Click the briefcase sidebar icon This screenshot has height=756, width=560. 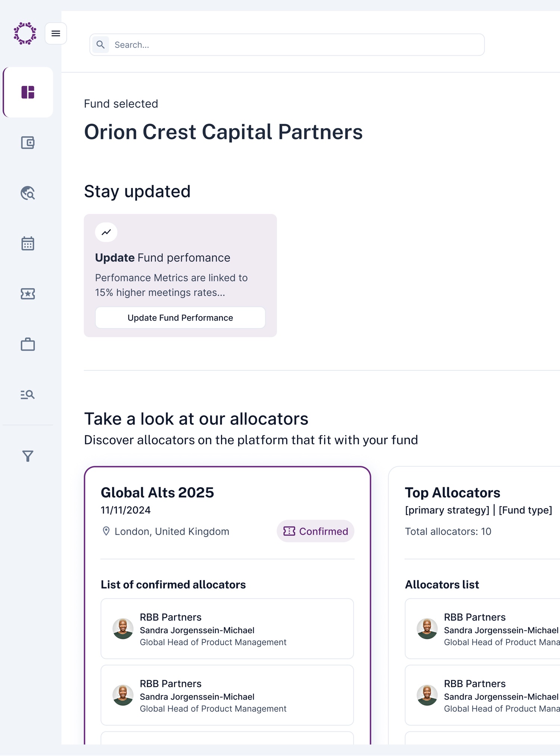(x=28, y=344)
